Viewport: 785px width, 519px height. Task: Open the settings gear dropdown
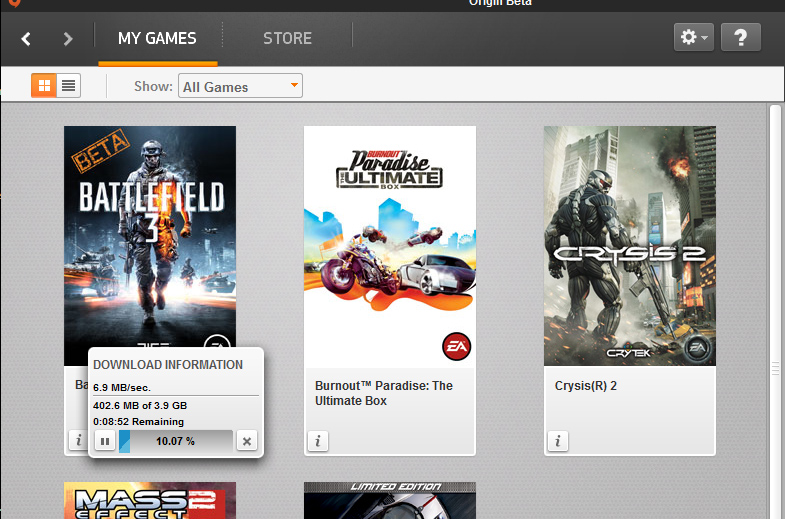694,38
